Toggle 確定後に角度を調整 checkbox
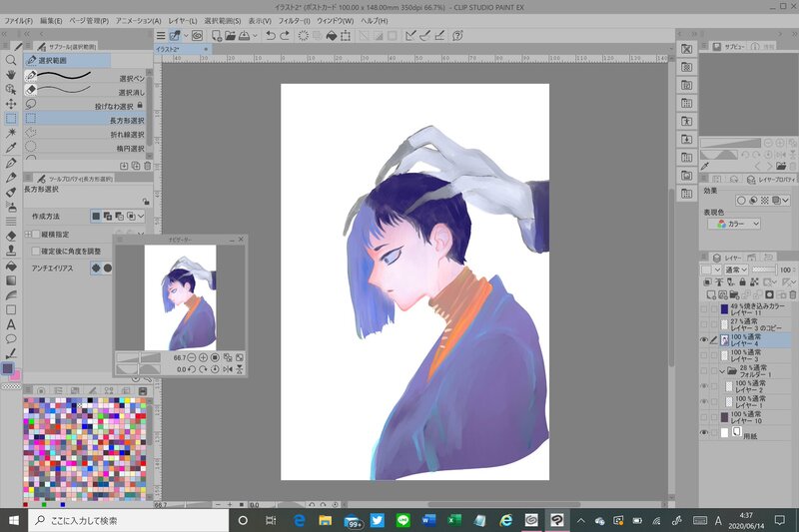Image resolution: width=799 pixels, height=532 pixels. pyautogui.click(x=36, y=251)
